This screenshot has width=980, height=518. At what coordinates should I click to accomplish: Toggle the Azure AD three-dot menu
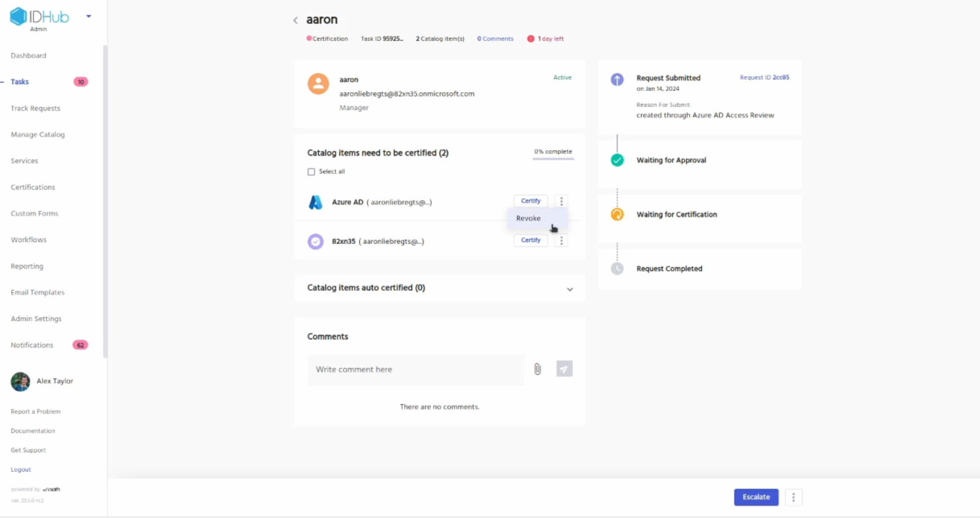pyautogui.click(x=561, y=202)
